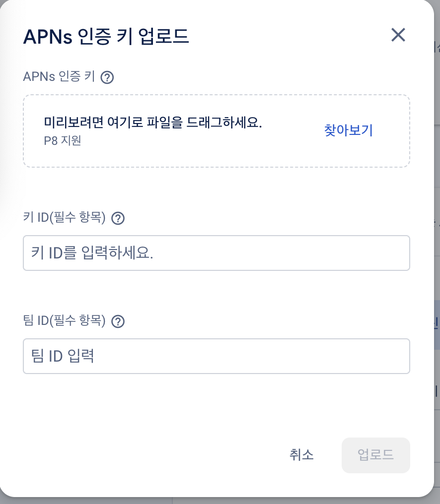Viewport: 440px width, 504px height.
Task: Close the APNs 인증 키 업로드 dialog
Action: click(x=398, y=35)
